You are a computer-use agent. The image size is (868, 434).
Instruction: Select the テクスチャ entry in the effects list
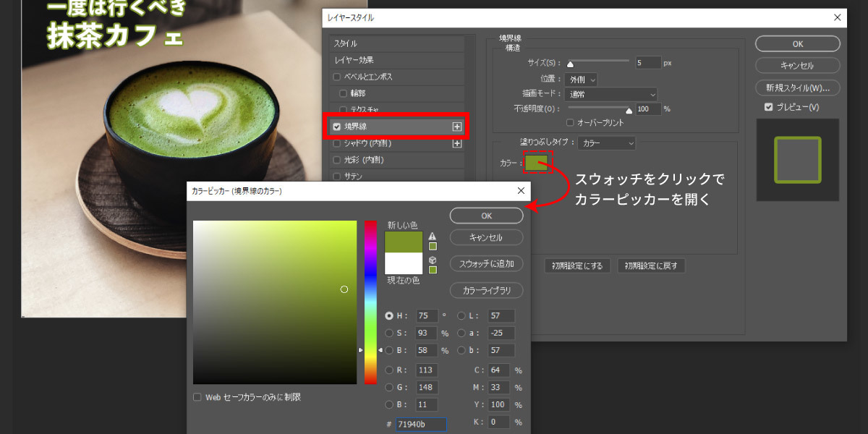[x=396, y=110]
